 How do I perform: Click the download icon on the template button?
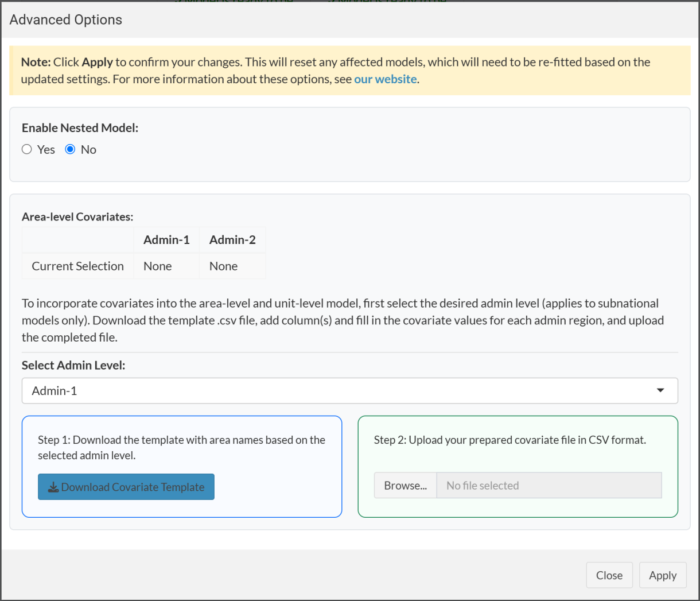pyautogui.click(x=53, y=487)
